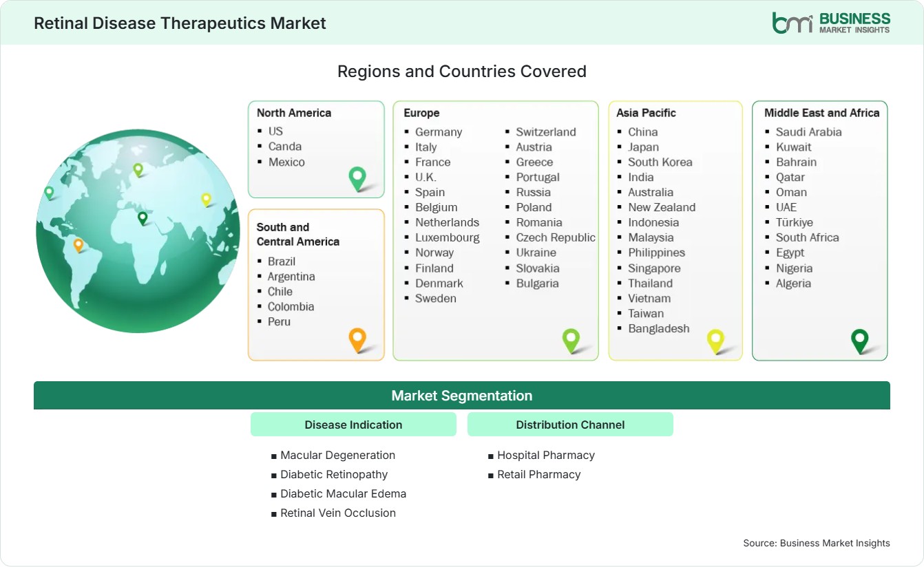Click Brazil in South America list
The image size is (924, 567).
click(x=282, y=261)
